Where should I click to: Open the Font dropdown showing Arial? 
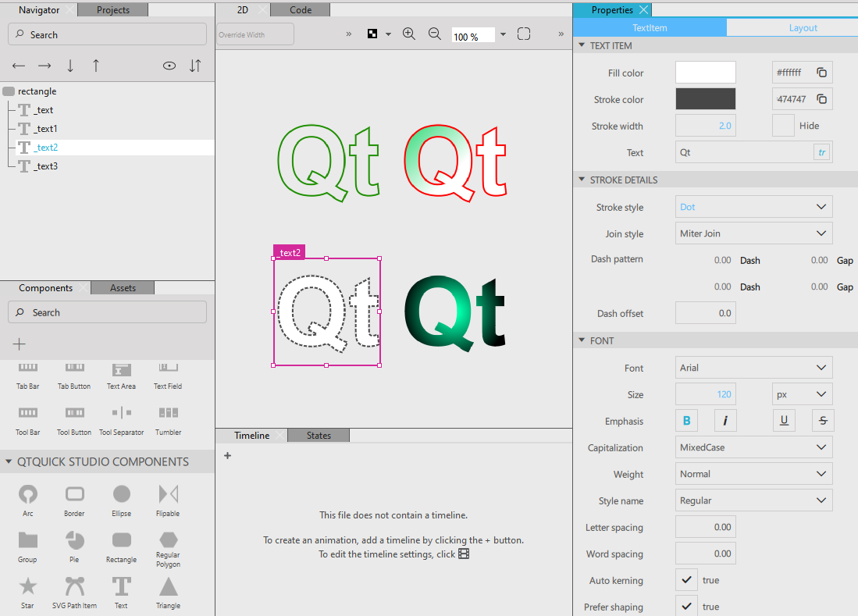click(x=753, y=368)
